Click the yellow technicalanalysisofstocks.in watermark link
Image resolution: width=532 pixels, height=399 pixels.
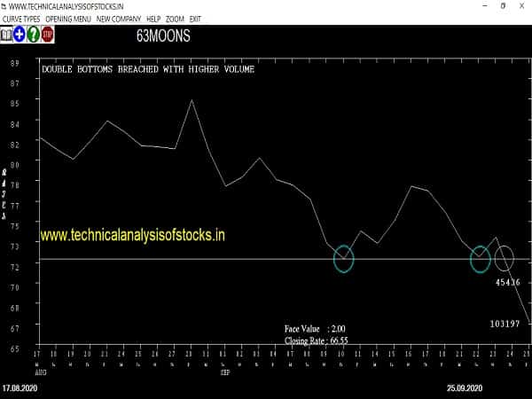133,235
